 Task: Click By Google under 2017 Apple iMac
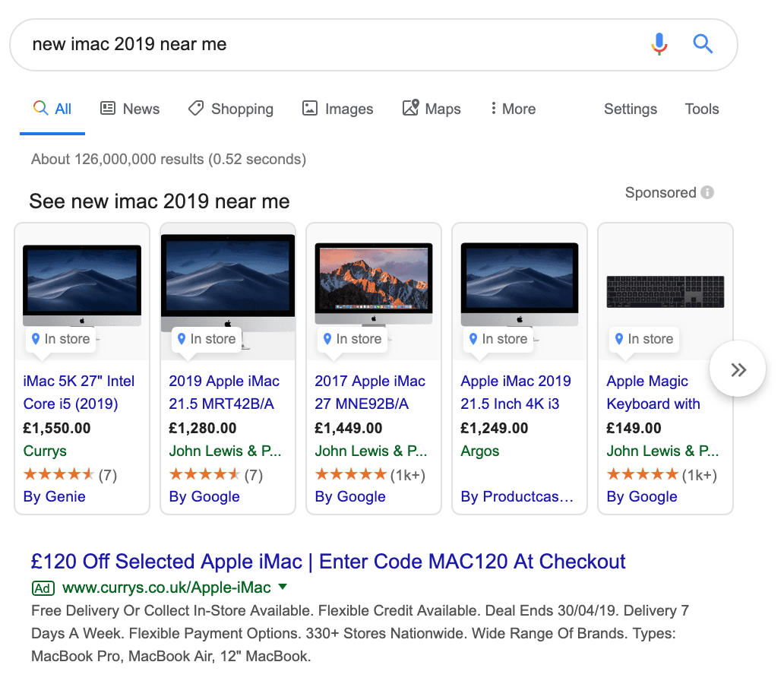tap(350, 496)
